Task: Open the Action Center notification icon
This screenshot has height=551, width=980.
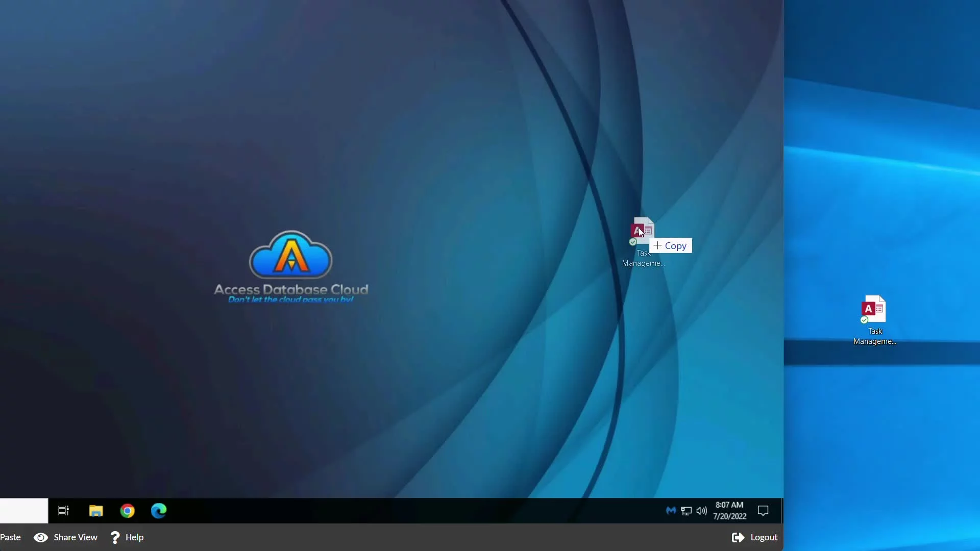Action: click(x=763, y=511)
